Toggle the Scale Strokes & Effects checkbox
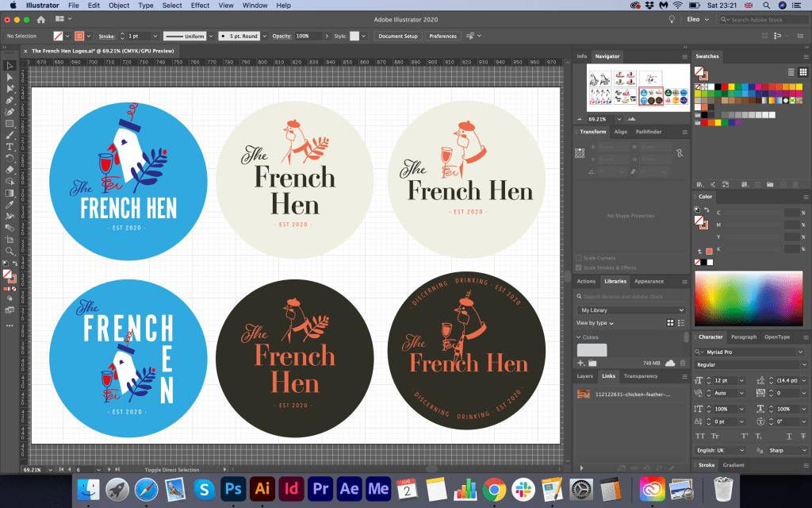Image resolution: width=812 pixels, height=508 pixels. pos(578,267)
